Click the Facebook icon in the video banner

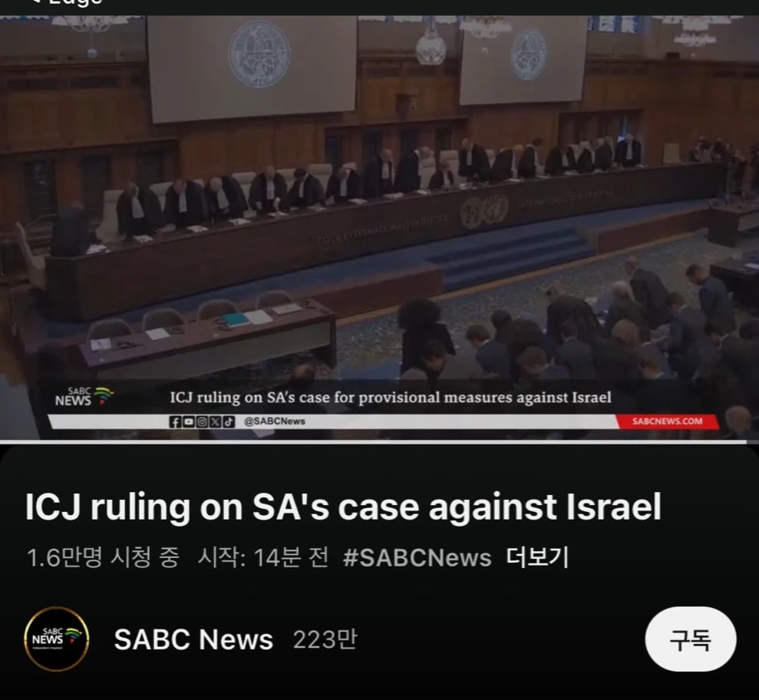(x=175, y=421)
